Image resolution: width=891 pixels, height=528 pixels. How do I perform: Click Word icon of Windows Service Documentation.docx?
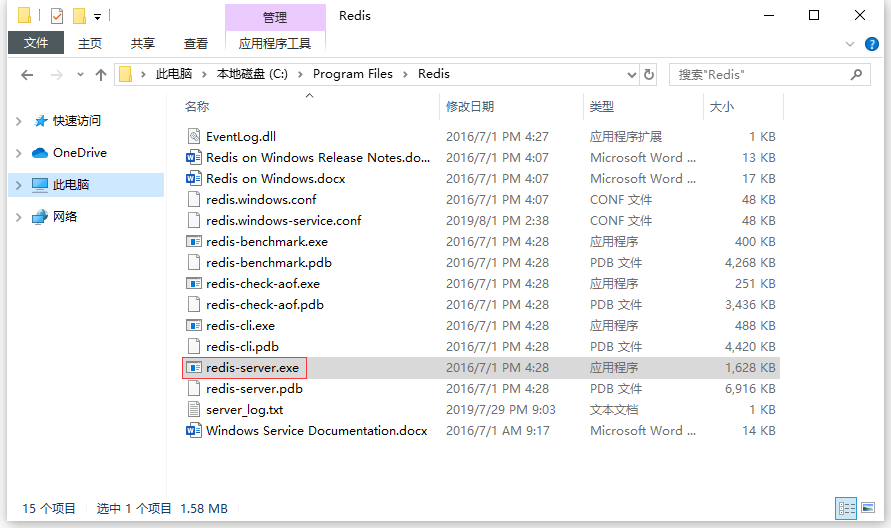coord(194,431)
